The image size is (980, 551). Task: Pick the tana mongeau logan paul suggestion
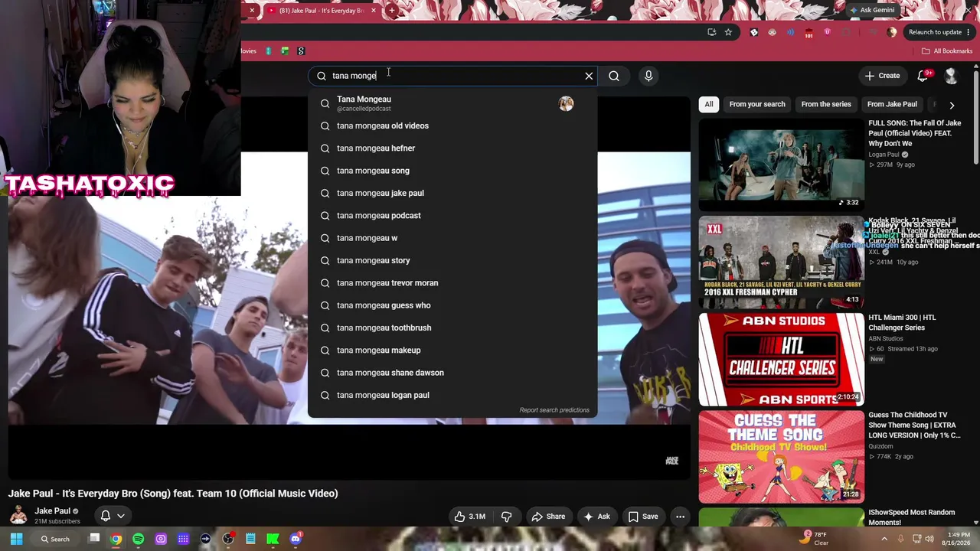[x=452, y=395]
